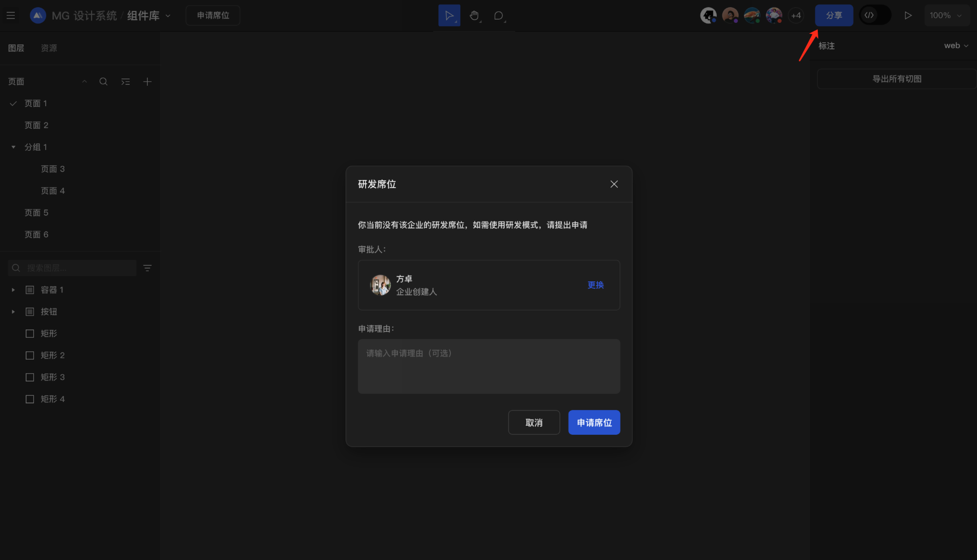The width and height of the screenshot is (977, 560).
Task: Click the 方卓 approver avatar
Action: click(x=380, y=285)
